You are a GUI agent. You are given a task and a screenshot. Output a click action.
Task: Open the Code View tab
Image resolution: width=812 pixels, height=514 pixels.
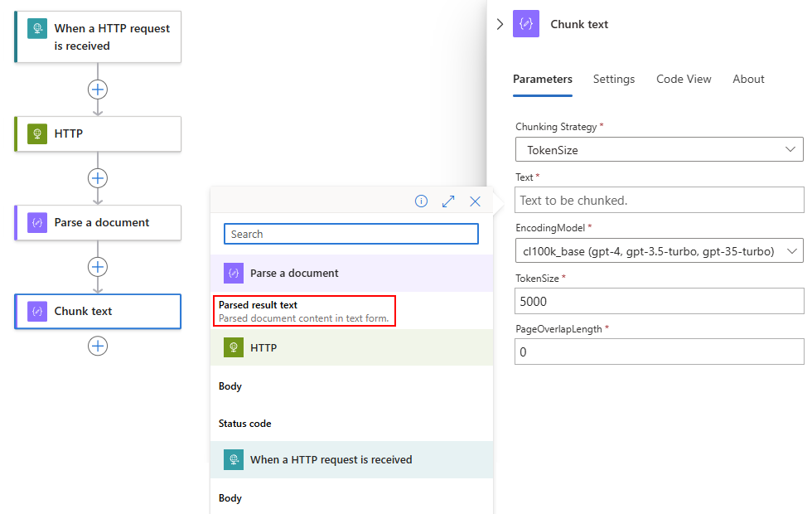pos(684,79)
